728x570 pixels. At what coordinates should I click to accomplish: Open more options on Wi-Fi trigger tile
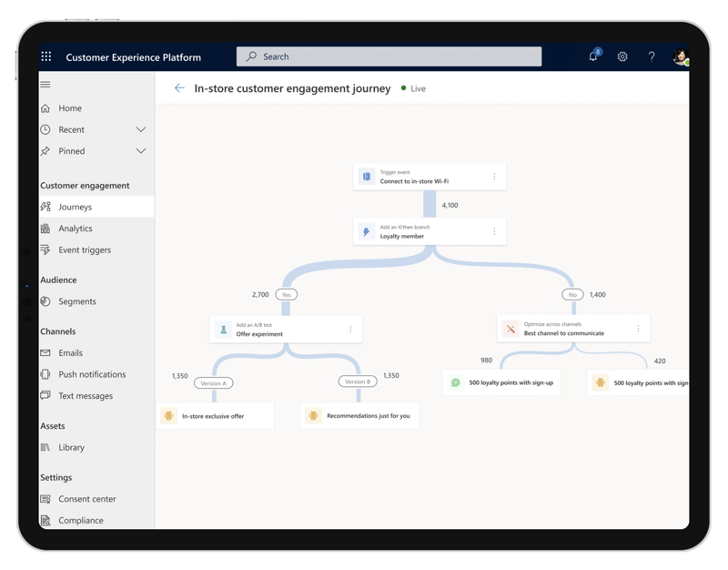(494, 177)
